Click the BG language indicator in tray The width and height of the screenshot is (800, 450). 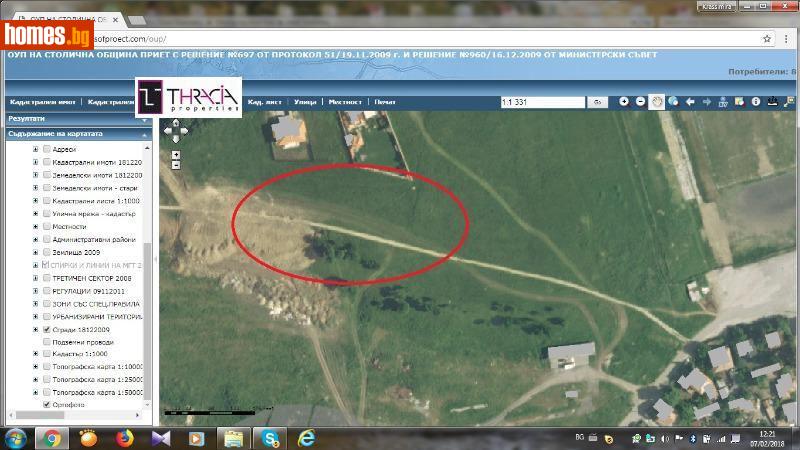(580, 438)
